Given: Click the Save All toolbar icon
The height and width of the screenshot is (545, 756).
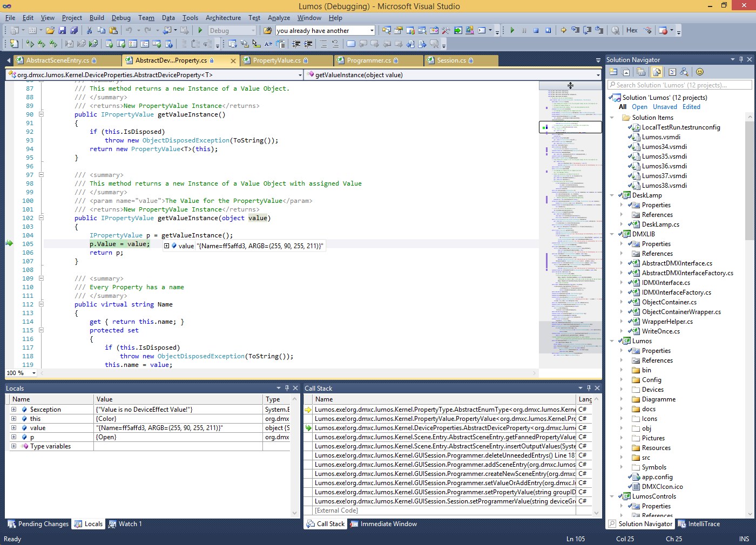Looking at the screenshot, I should (74, 31).
